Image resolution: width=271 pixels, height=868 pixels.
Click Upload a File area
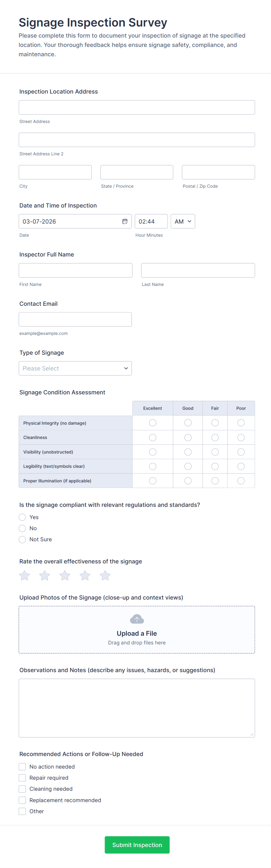[137, 633]
